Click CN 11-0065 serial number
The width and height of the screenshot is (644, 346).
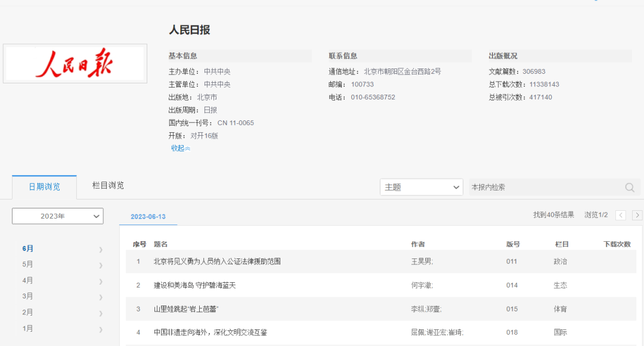point(236,123)
